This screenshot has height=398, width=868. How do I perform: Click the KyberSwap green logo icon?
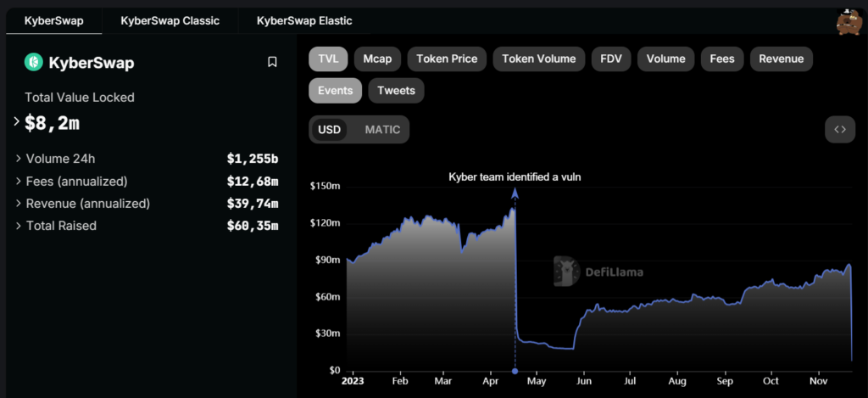(x=34, y=63)
